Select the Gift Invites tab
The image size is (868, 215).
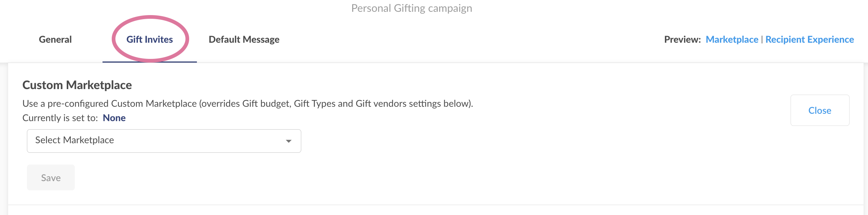pos(150,39)
